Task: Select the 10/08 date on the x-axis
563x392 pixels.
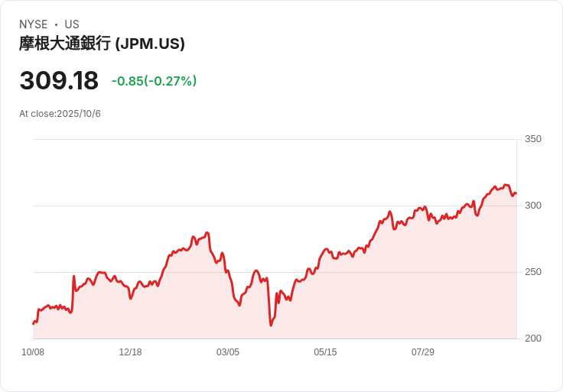Action: (33, 352)
